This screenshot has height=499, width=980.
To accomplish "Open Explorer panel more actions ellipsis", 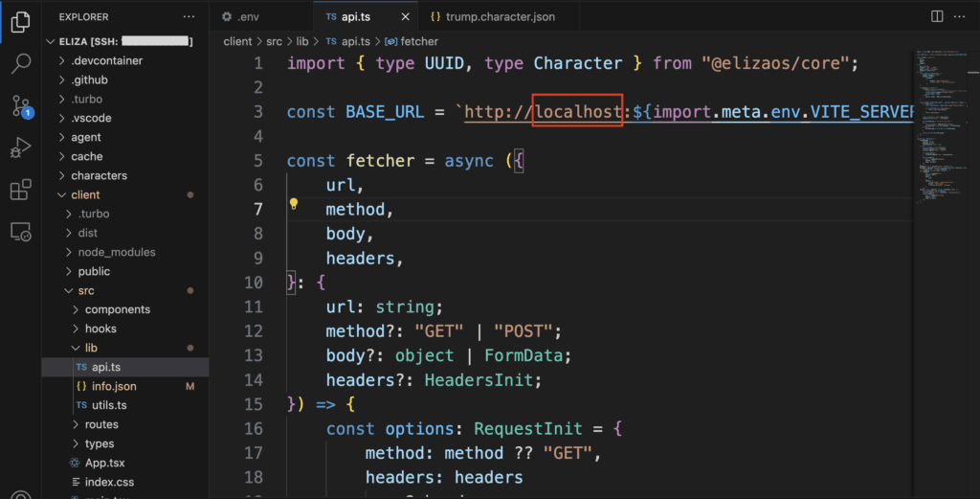I will tap(189, 17).
